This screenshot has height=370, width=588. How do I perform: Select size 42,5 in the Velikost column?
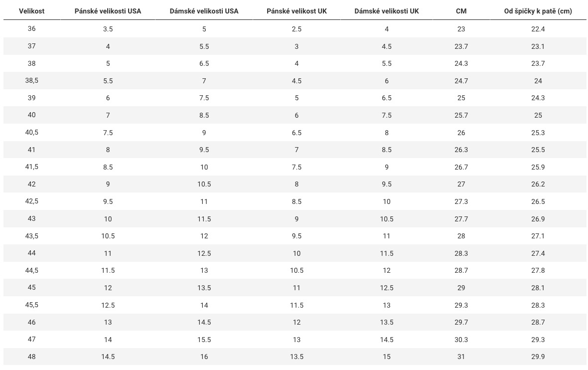tap(31, 201)
